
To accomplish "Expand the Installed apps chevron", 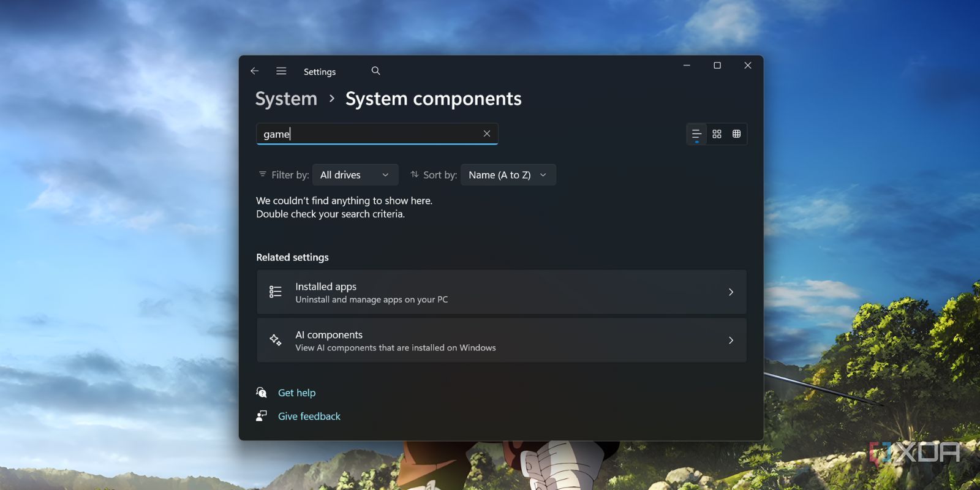I will 731,292.
